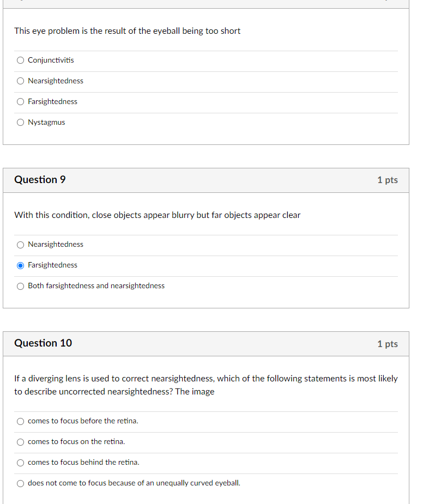Click the Nystagmus answer label text

(46, 123)
